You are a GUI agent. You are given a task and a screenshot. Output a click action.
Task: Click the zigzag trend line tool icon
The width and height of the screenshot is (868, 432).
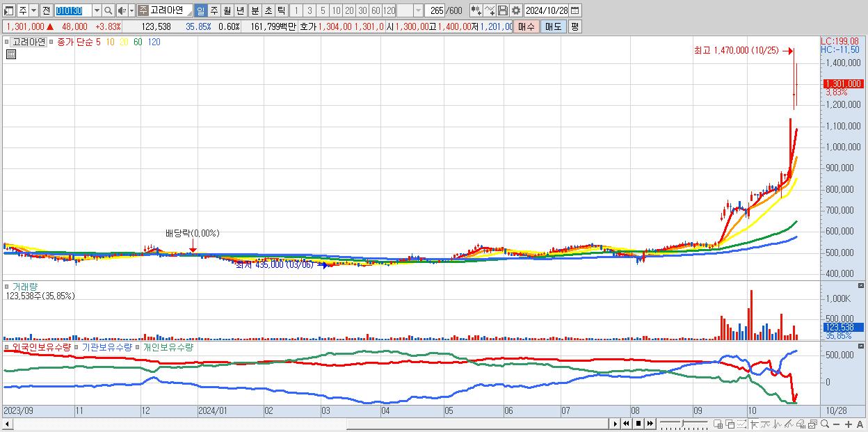click(766, 424)
